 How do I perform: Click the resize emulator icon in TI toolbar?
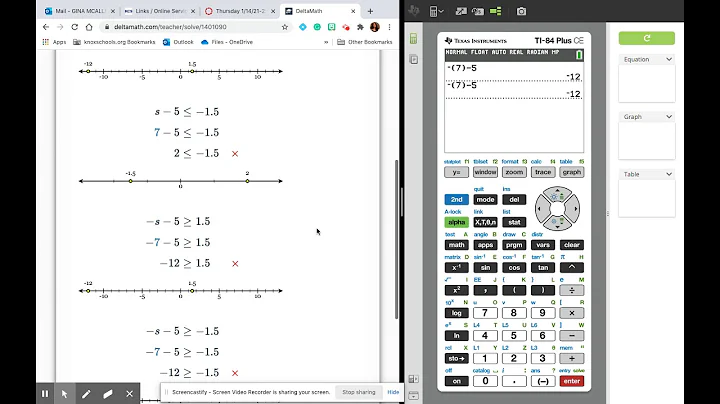tap(461, 11)
